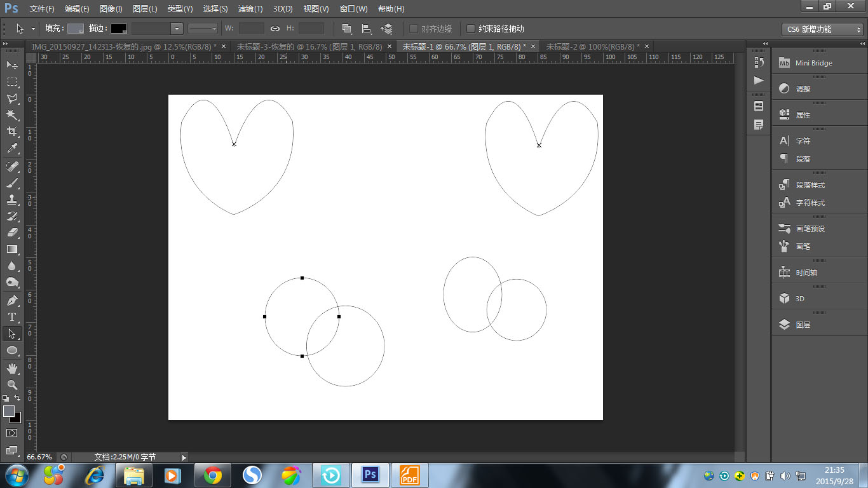The height and width of the screenshot is (488, 868).
Task: Open the 属性 properties panel
Action: click(x=820, y=115)
